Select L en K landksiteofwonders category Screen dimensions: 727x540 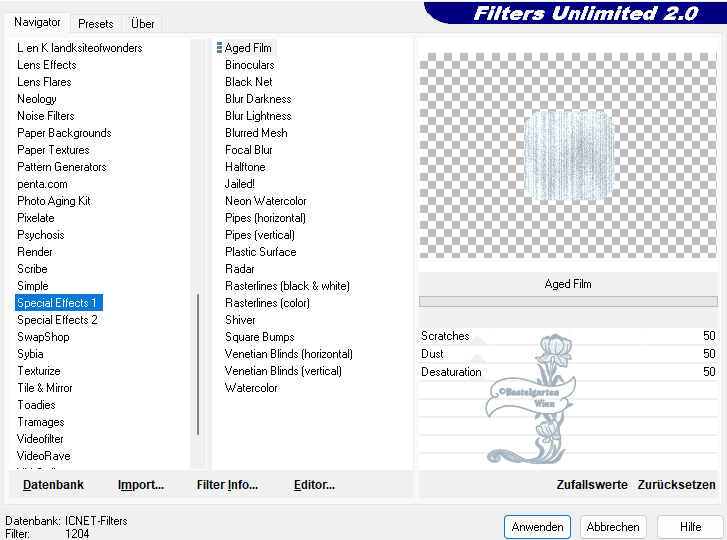pos(80,48)
